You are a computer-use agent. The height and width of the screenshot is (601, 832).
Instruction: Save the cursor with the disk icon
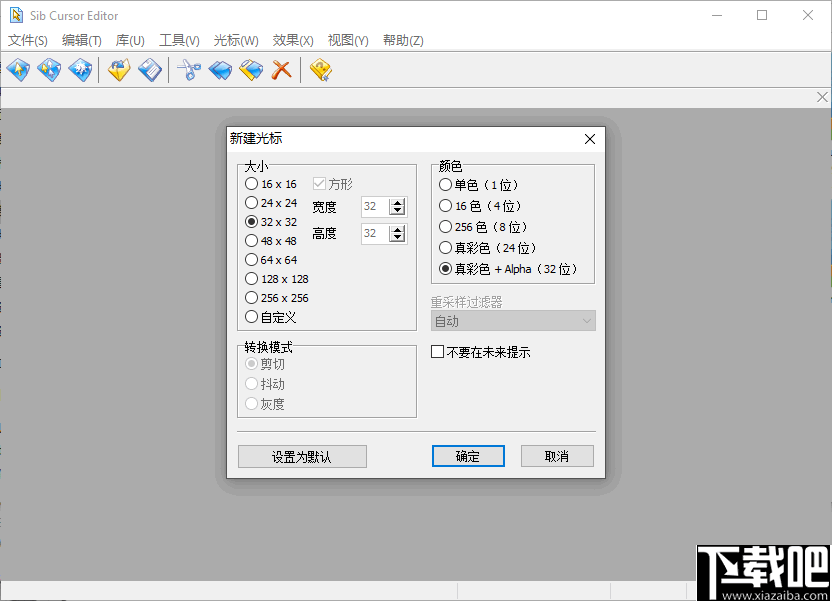(x=150, y=70)
